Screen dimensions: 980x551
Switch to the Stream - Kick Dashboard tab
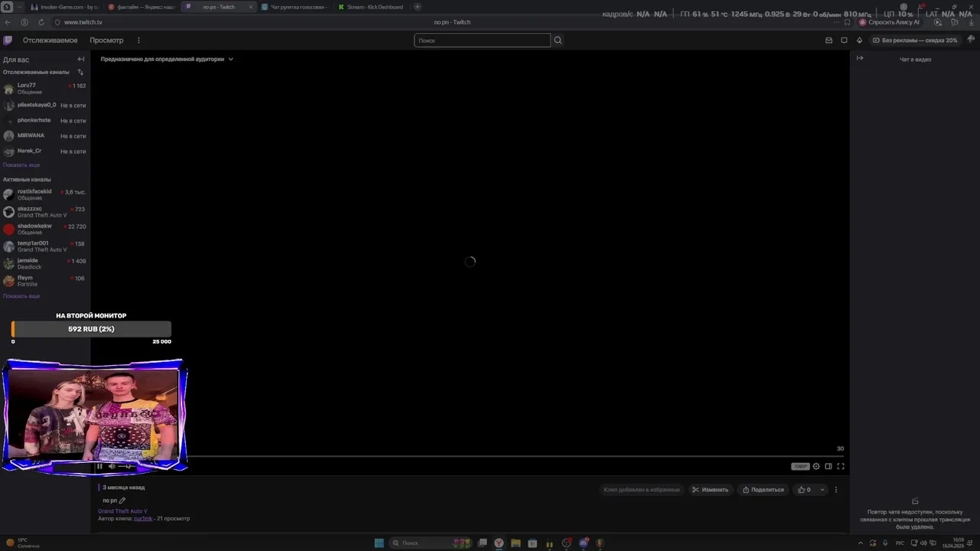click(371, 7)
